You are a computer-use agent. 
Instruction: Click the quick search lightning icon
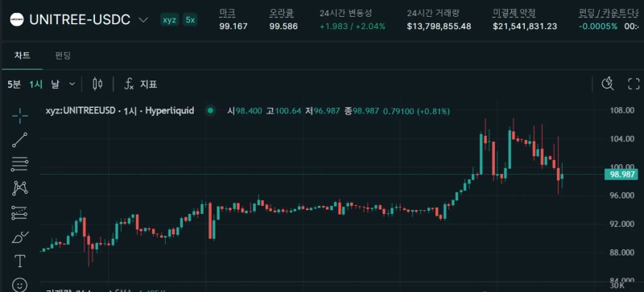tap(608, 84)
